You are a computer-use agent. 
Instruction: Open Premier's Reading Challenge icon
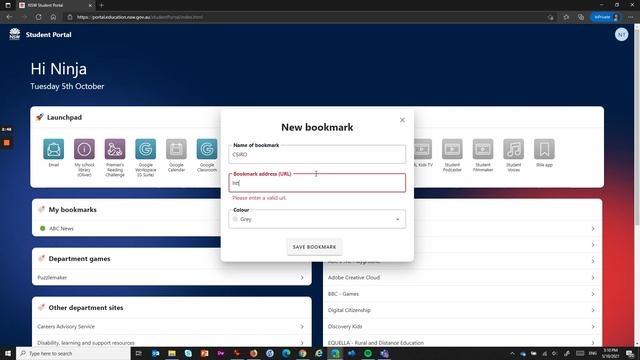point(115,149)
